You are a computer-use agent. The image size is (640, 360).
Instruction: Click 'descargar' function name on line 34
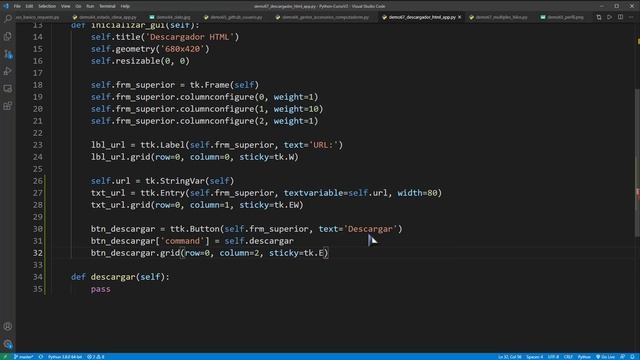(x=113, y=277)
